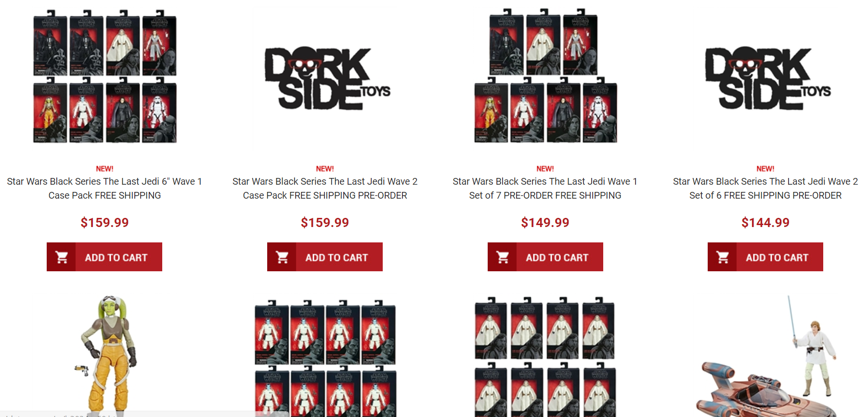Open Last Jedi Wave 2 Case Pack title link
Image resolution: width=868 pixels, height=417 pixels.
[x=325, y=188]
